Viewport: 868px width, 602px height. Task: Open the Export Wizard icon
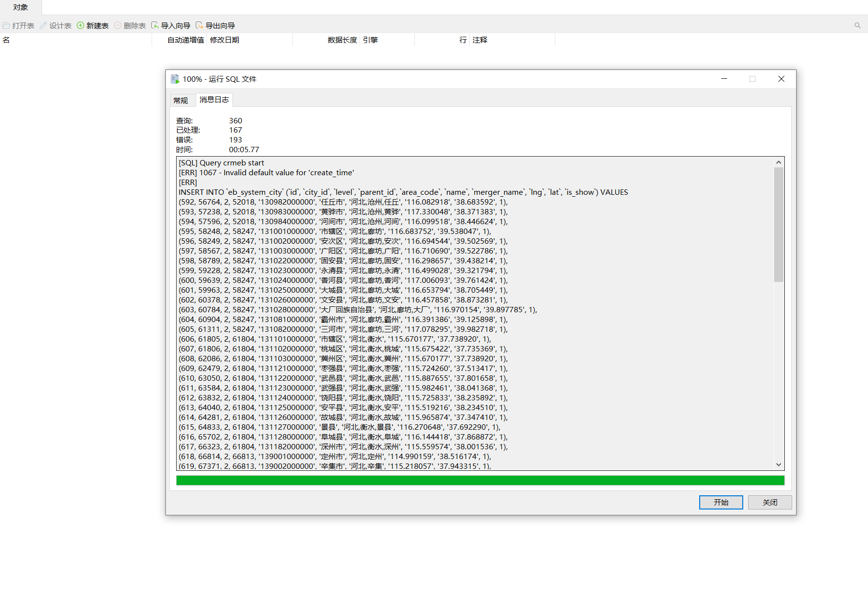coord(199,25)
